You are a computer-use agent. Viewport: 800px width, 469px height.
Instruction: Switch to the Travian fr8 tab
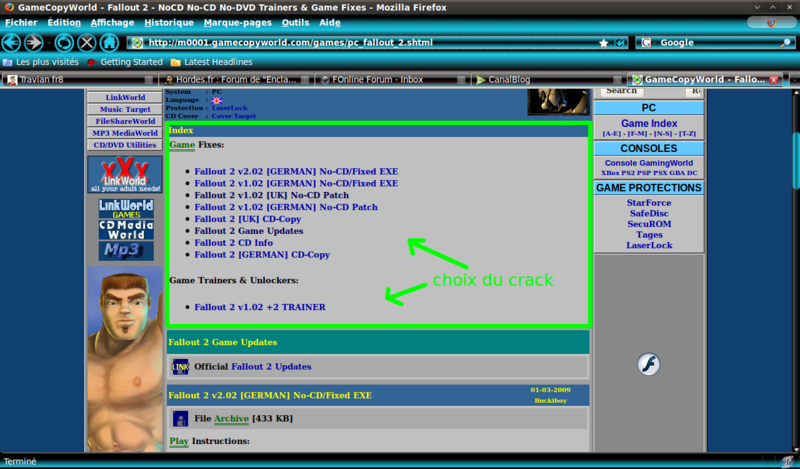[79, 80]
